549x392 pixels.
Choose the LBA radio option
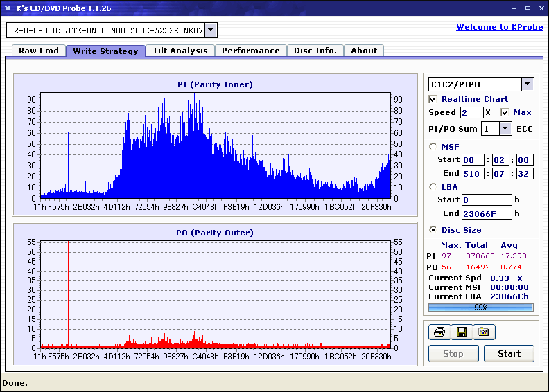[x=433, y=186]
